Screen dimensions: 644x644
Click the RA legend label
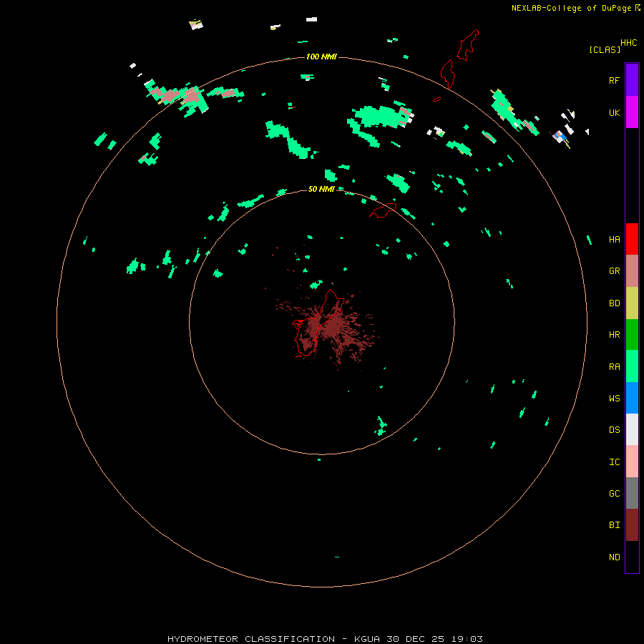coord(614,367)
